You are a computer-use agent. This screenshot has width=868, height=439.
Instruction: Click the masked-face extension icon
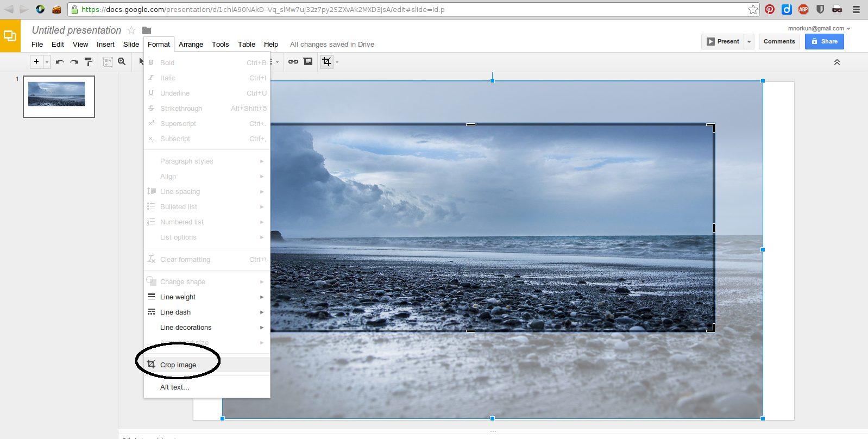click(837, 9)
